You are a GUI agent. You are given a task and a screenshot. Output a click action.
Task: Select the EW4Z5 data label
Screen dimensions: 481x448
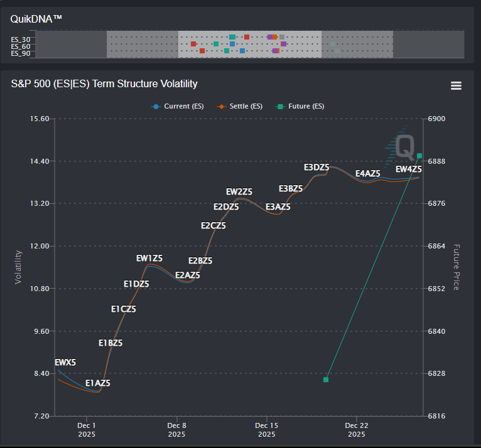409,169
